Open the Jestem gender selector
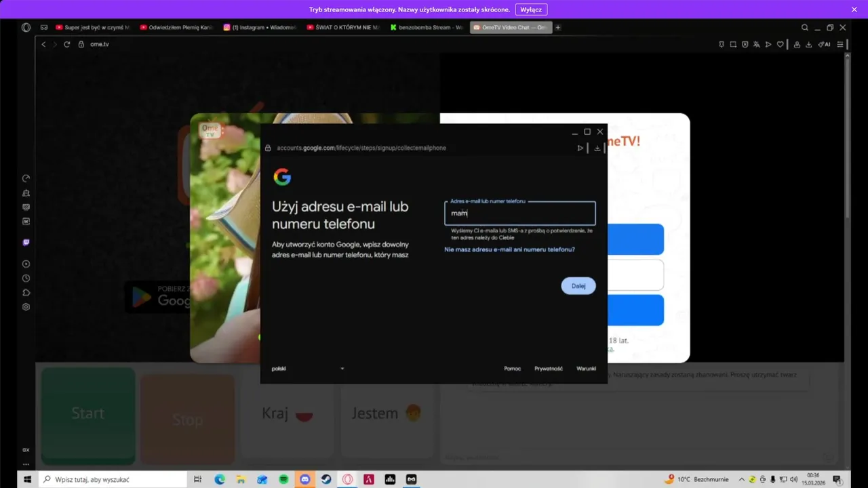This screenshot has height=488, width=868. pos(387,413)
